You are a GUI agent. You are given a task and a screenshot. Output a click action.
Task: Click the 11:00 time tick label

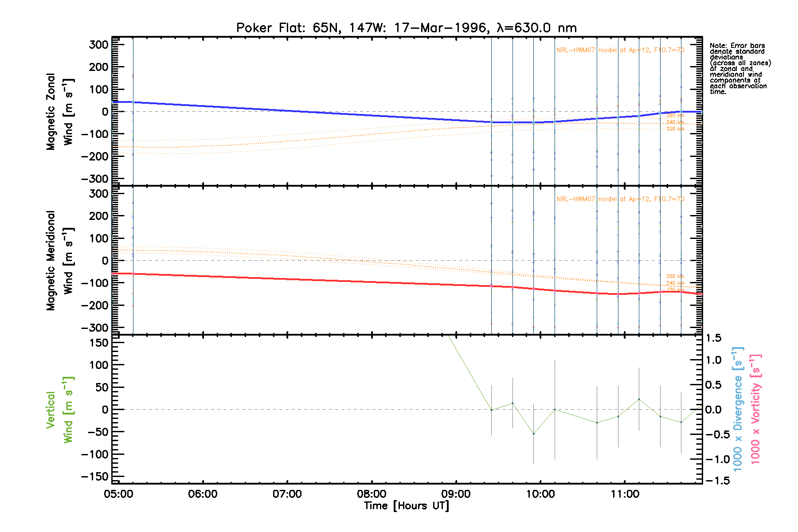click(x=624, y=494)
